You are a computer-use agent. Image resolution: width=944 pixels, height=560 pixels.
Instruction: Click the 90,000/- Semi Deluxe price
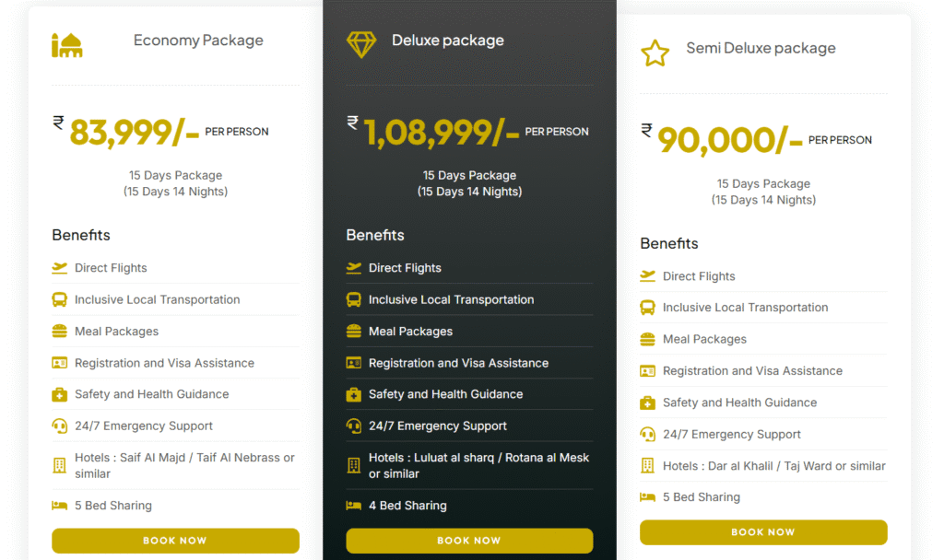730,141
